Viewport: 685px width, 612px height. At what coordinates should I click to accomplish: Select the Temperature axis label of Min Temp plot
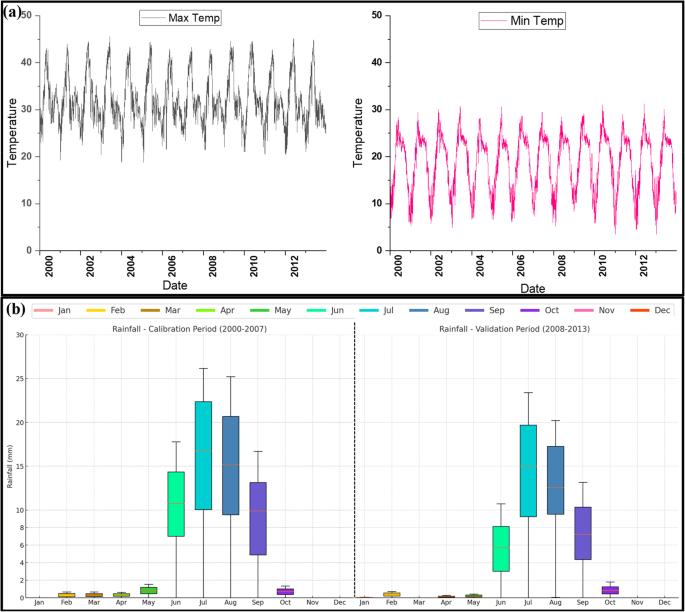coord(358,133)
